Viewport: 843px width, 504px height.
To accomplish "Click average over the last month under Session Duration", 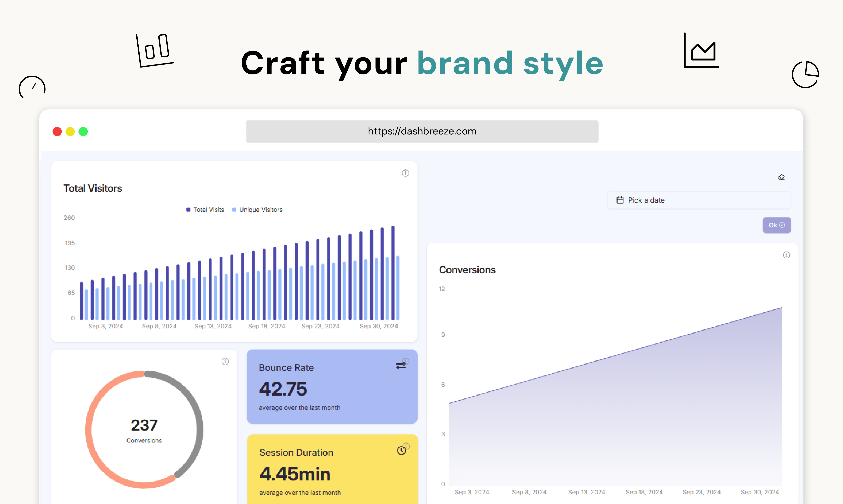I will tap(300, 492).
